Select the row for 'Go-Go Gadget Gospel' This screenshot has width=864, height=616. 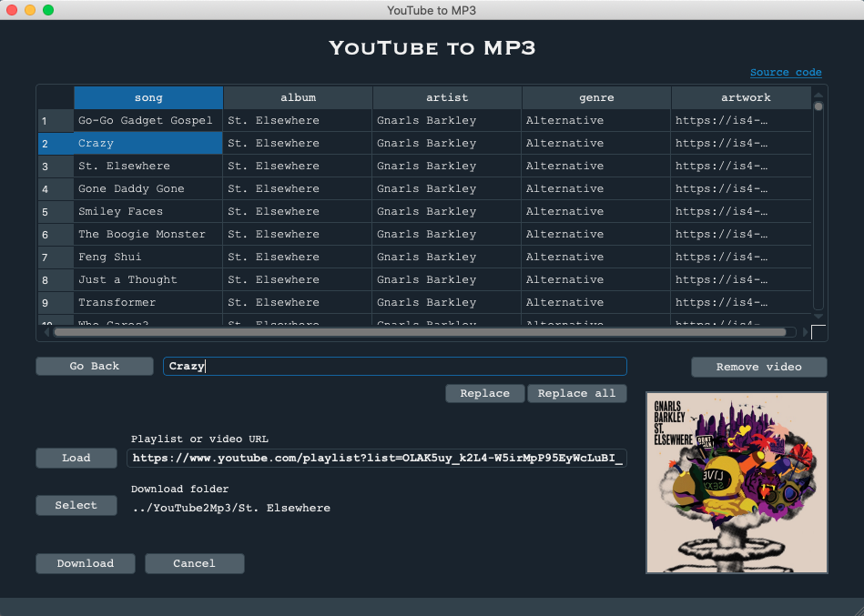(147, 120)
